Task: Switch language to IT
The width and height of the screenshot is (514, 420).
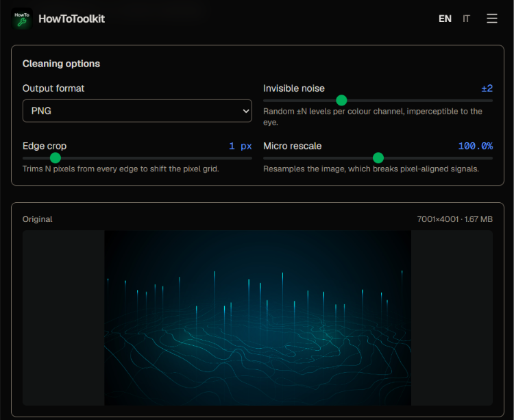Action: pos(466,18)
